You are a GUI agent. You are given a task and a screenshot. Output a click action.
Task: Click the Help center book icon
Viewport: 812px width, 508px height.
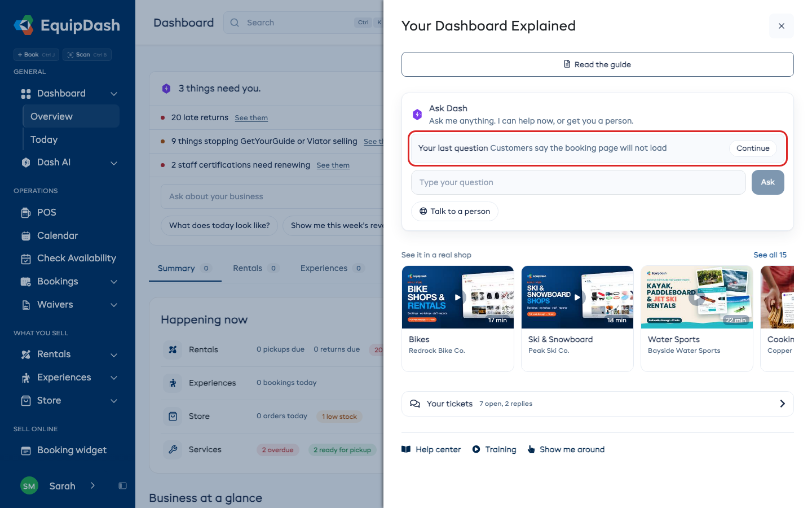pyautogui.click(x=406, y=449)
